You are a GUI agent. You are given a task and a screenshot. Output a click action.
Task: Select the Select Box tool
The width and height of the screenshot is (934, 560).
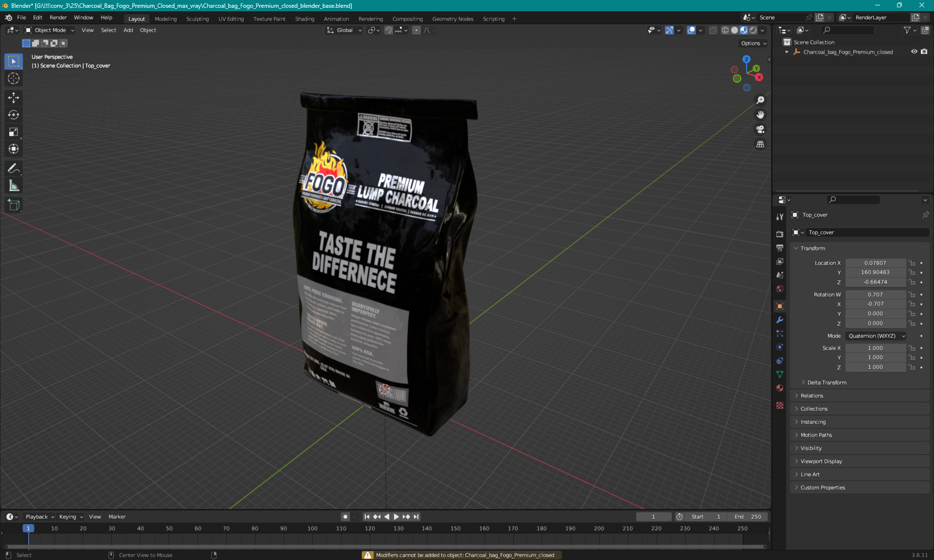14,61
